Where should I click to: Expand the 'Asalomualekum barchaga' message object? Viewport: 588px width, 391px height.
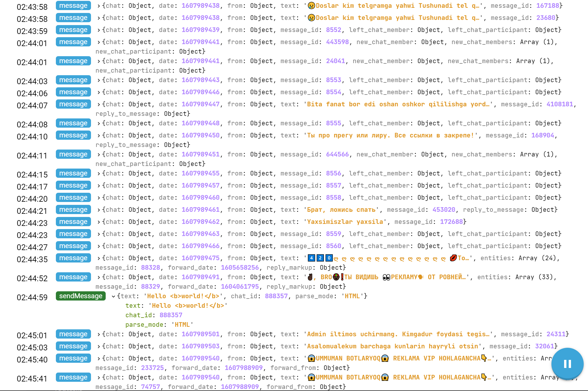(99, 346)
